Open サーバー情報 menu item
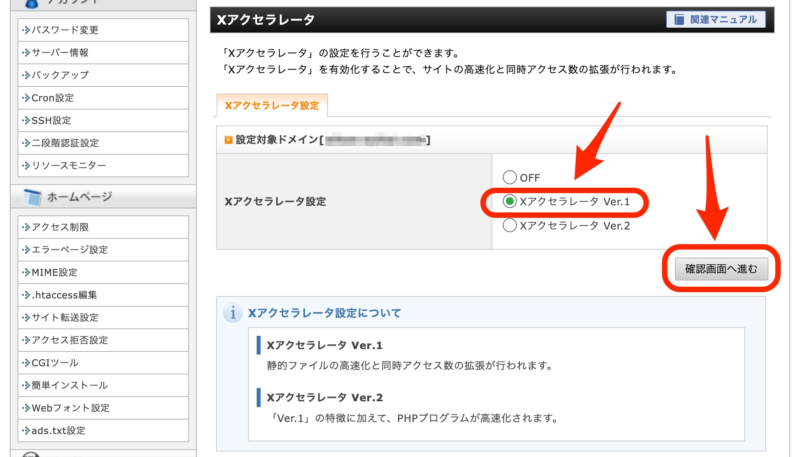This screenshot has width=800, height=457. tap(103, 53)
